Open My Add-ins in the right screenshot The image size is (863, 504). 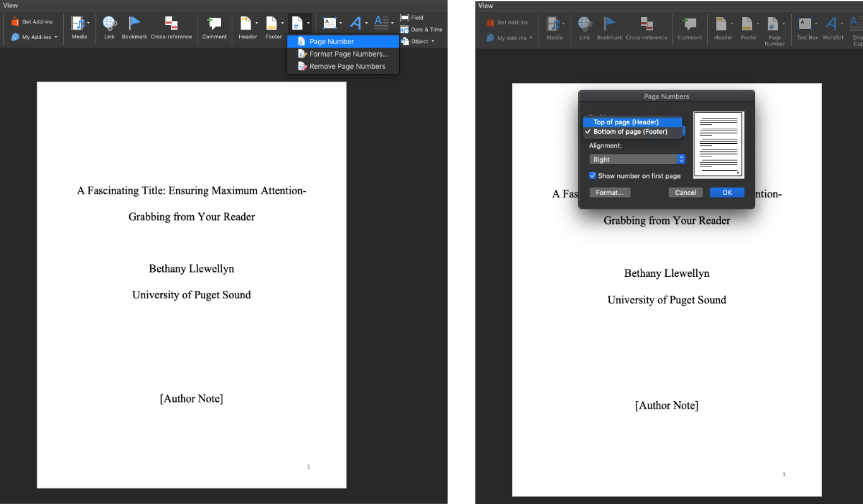pos(509,38)
